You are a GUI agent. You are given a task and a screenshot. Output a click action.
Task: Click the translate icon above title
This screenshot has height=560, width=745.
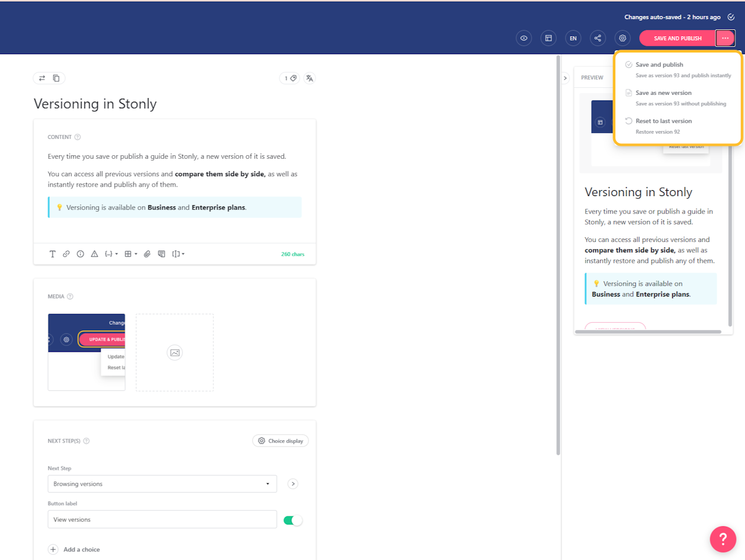310,79
